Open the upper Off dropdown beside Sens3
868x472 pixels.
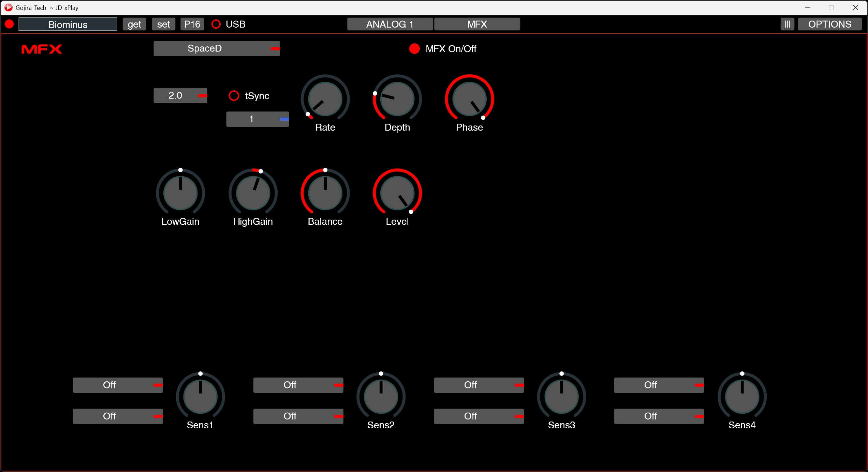[x=479, y=385]
